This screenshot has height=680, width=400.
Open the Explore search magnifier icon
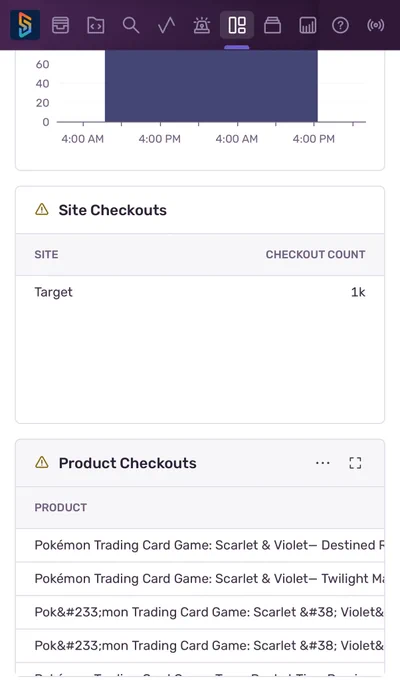tap(131, 25)
